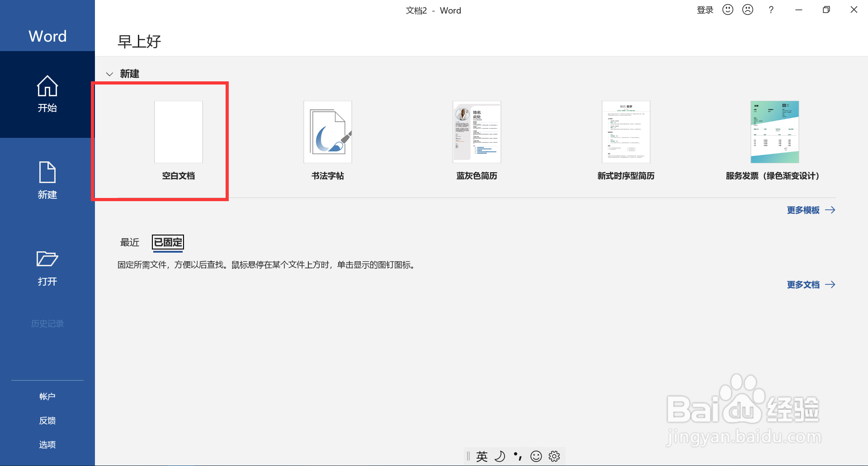This screenshot has height=466, width=868.
Task: Choose the 书法字帖 template
Action: coord(328,140)
